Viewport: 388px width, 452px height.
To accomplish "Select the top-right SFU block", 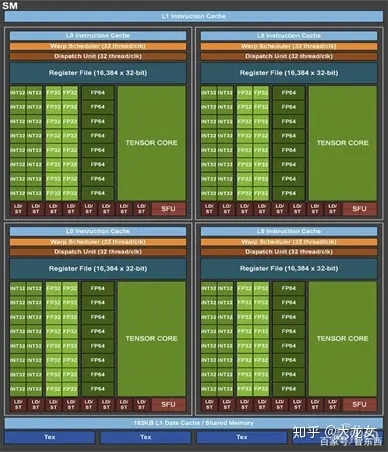I will coord(359,209).
